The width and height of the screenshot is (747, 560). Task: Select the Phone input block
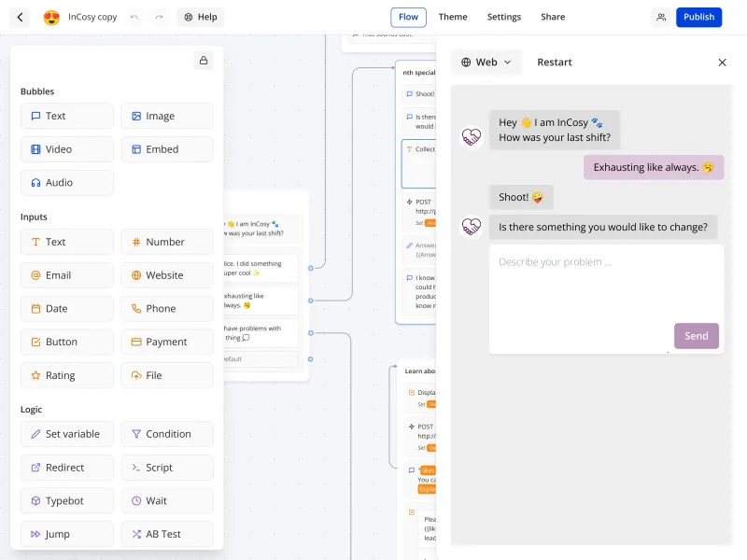[x=167, y=309]
